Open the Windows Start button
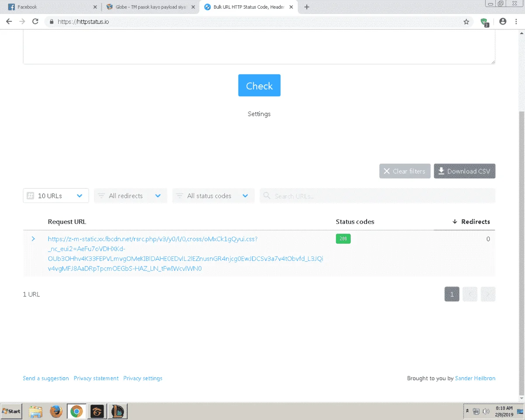This screenshot has width=525, height=420. 12,411
